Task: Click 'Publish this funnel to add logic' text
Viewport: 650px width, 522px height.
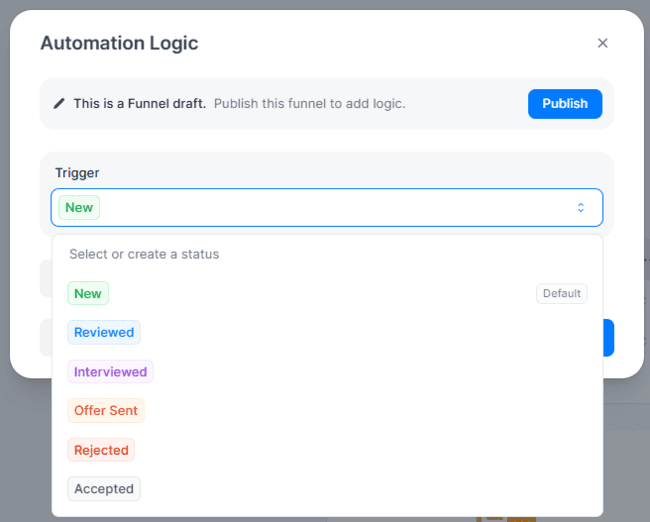Action: pos(310,104)
